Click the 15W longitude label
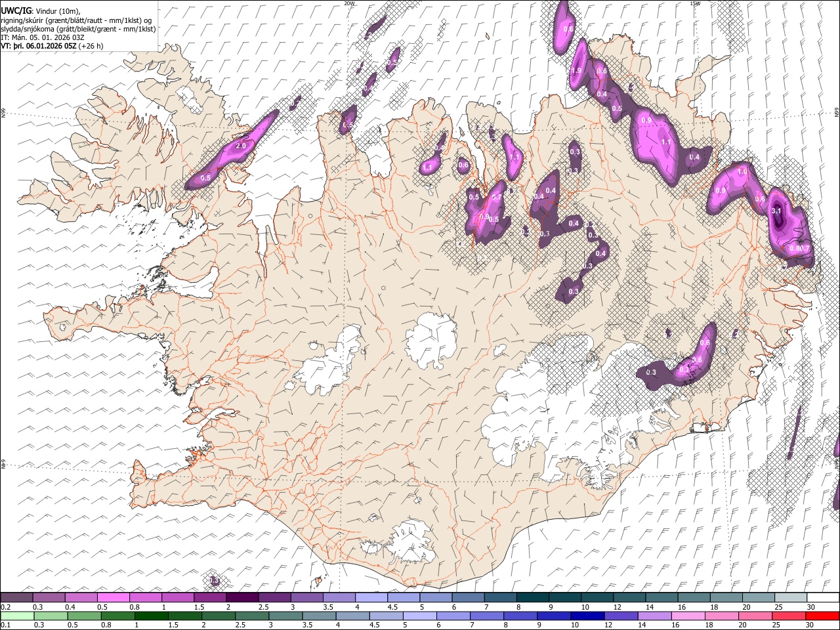This screenshot has width=840, height=630. [695, 3]
